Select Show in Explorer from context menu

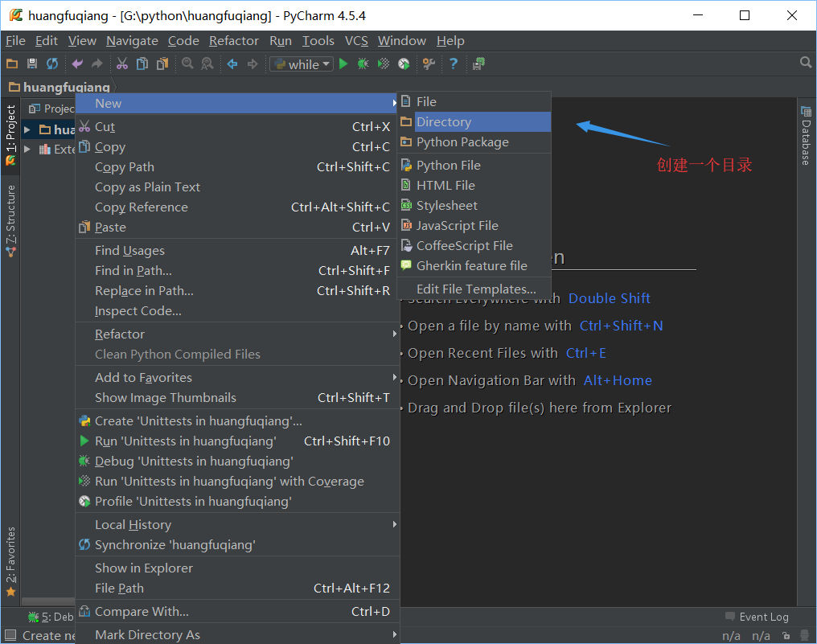click(x=144, y=568)
